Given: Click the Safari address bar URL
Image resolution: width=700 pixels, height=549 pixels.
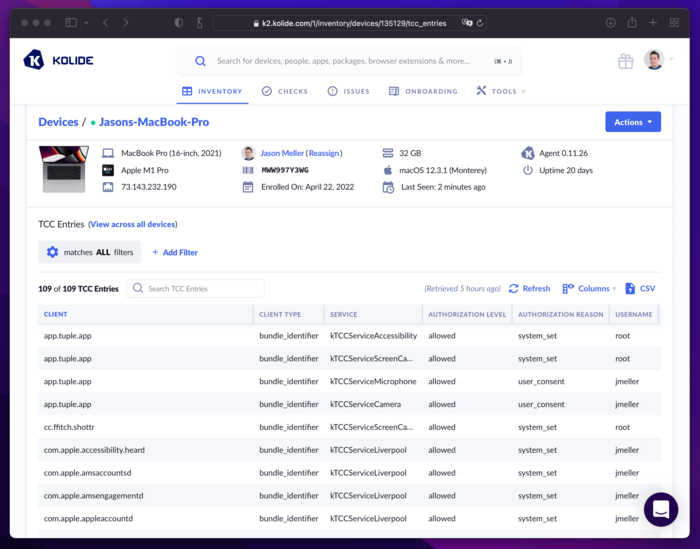Looking at the screenshot, I should 354,23.
